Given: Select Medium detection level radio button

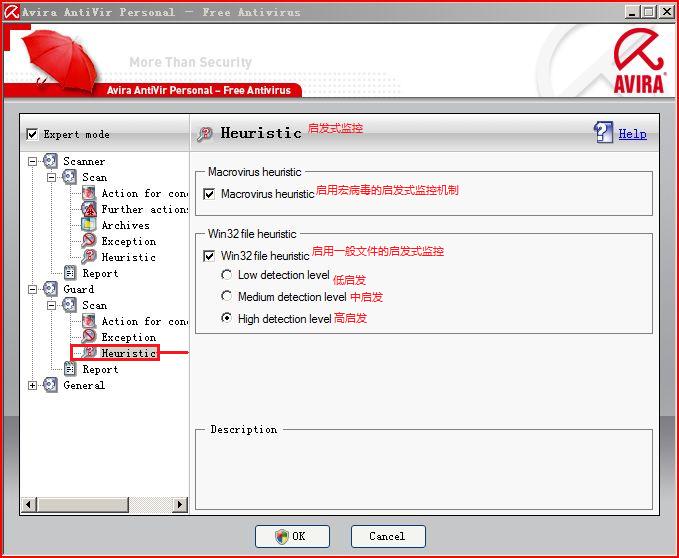Looking at the screenshot, I should click(x=226, y=297).
